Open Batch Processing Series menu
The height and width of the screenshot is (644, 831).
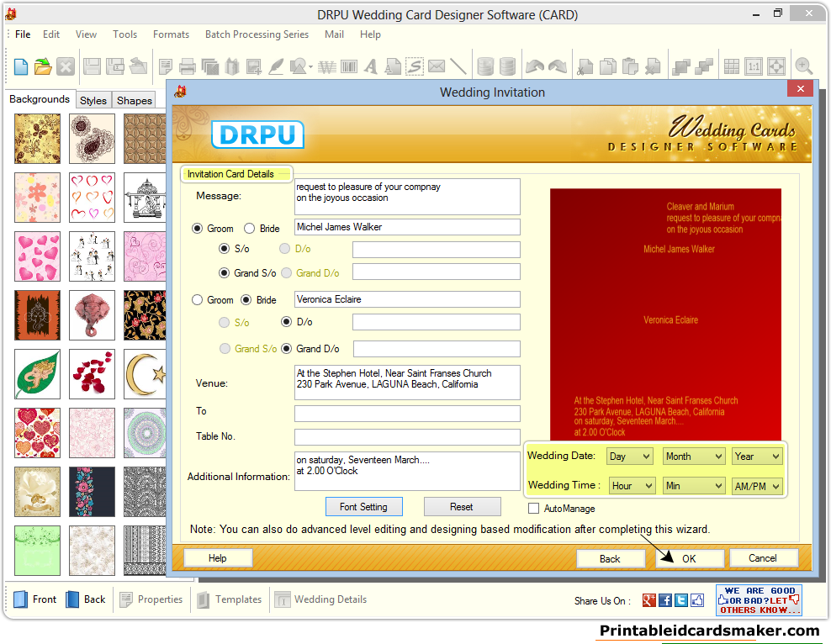[257, 34]
